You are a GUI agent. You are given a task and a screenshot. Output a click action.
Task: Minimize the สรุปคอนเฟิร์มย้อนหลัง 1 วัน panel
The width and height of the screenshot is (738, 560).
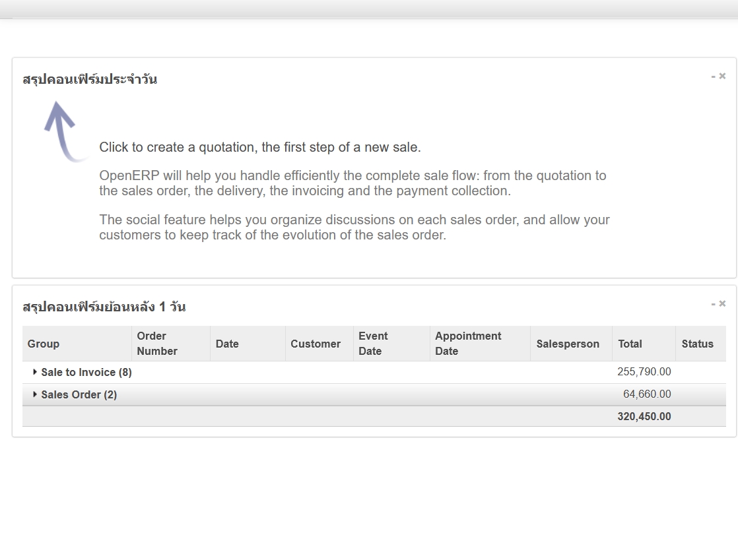pyautogui.click(x=713, y=304)
